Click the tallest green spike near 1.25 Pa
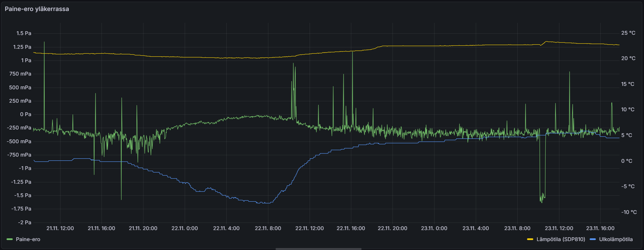 44,43
